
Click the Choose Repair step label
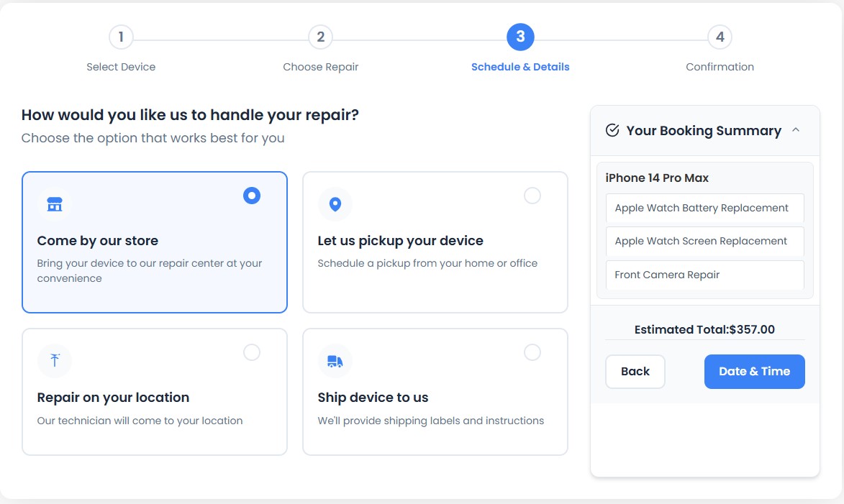point(320,67)
